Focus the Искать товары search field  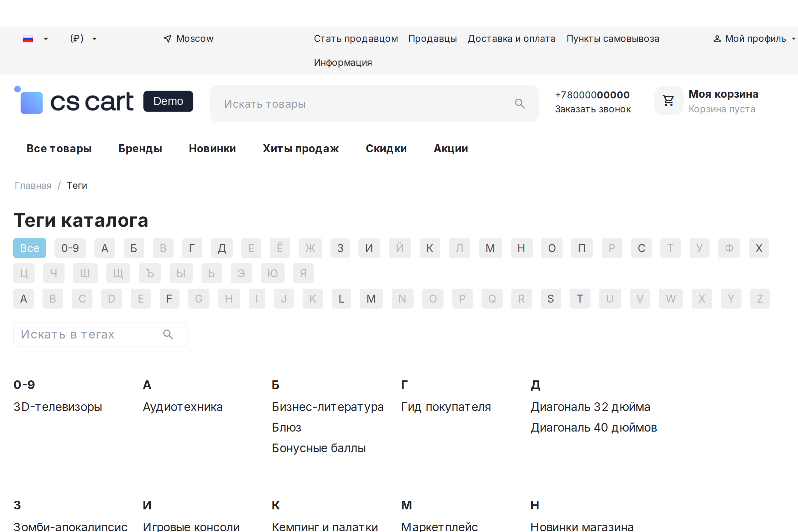click(374, 104)
